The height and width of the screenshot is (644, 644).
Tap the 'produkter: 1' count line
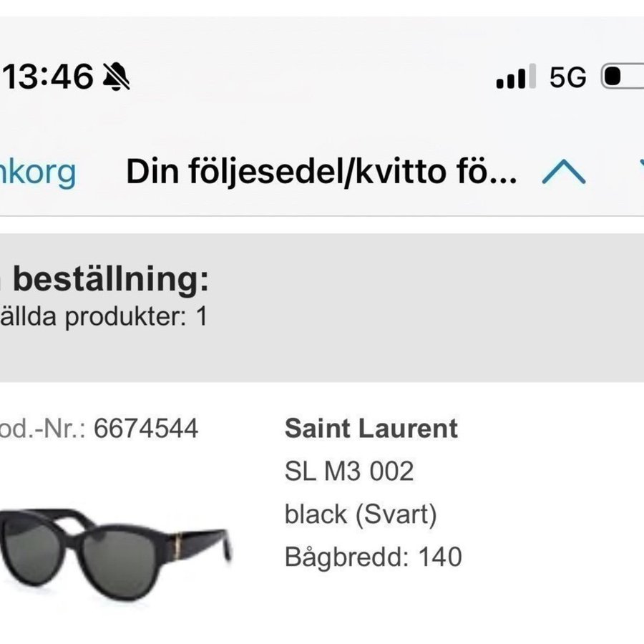(107, 316)
